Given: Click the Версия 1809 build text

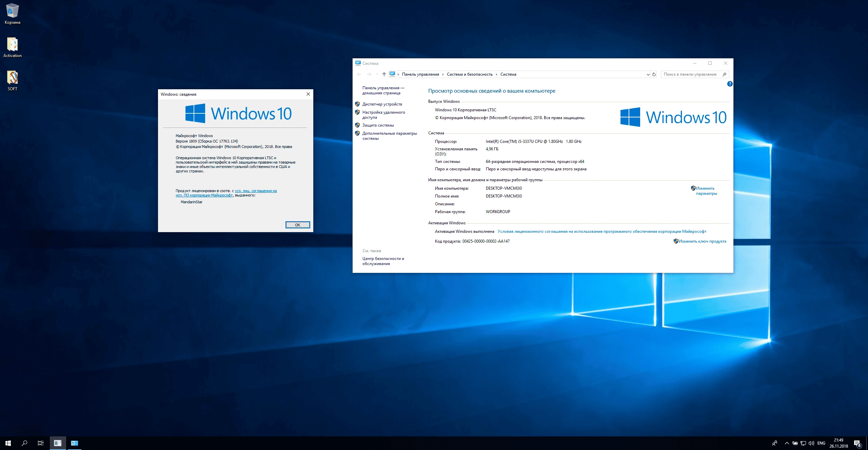Looking at the screenshot, I should 207,141.
